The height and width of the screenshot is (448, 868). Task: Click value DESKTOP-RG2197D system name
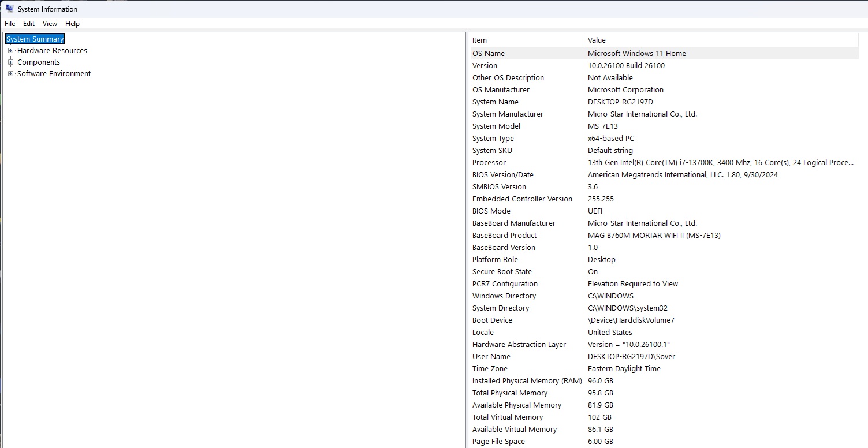[620, 102]
